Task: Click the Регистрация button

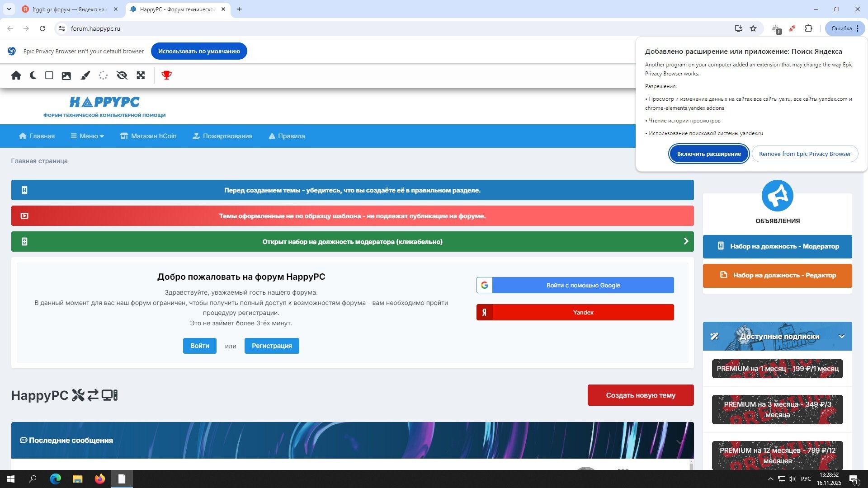Action: click(272, 346)
